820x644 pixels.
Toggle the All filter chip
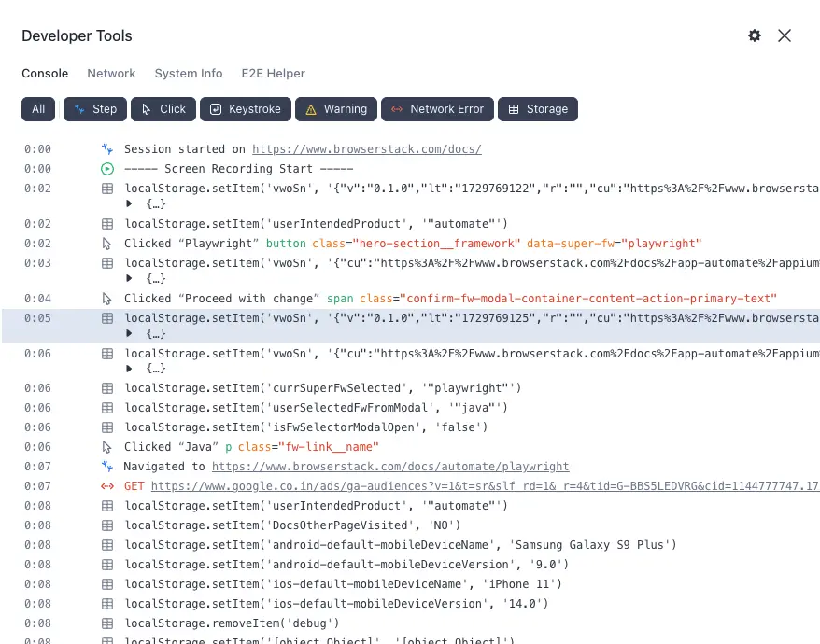[38, 109]
